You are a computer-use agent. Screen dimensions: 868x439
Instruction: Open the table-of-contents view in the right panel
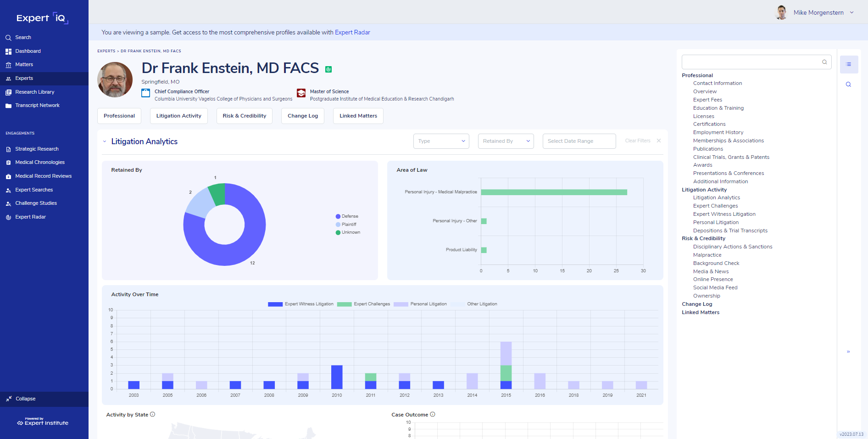849,64
